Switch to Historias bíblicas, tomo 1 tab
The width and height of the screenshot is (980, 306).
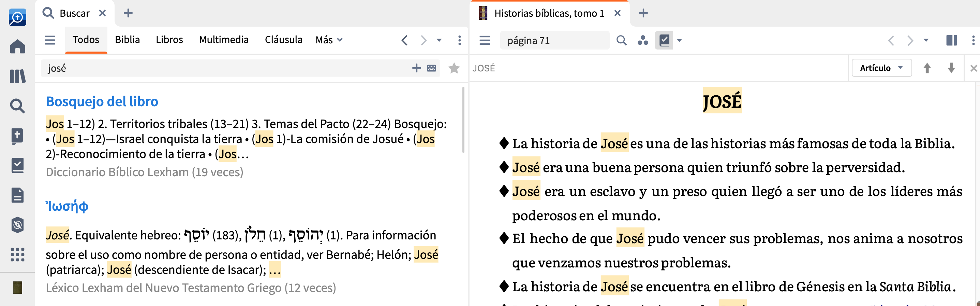click(x=549, y=13)
